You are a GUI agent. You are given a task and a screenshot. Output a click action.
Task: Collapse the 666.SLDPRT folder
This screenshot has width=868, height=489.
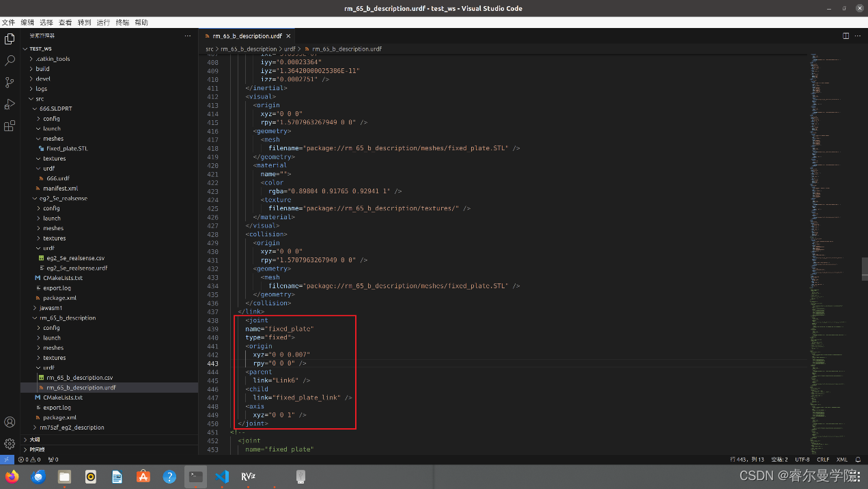(x=109, y=109)
